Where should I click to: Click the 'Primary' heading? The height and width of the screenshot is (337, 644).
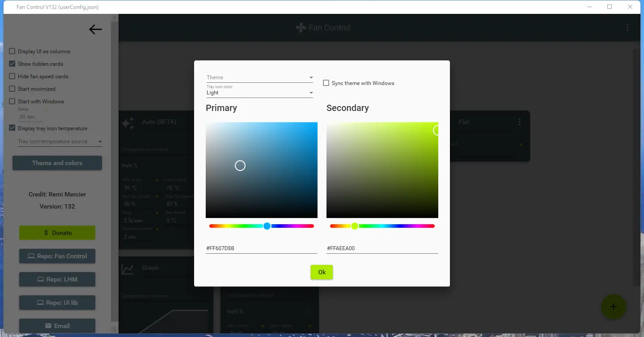tap(221, 108)
